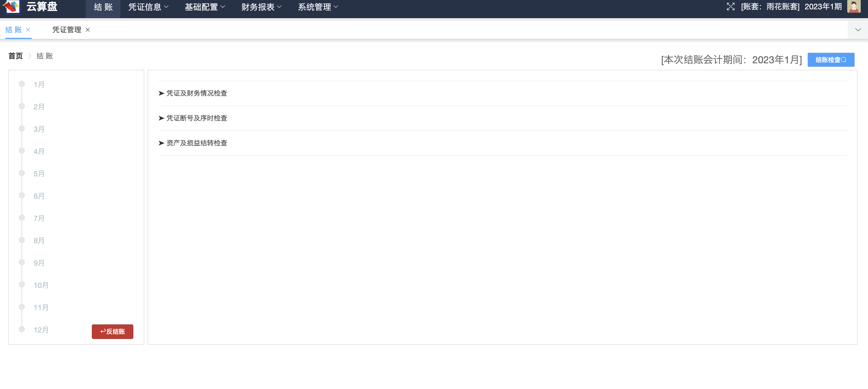Screen dimensions: 868x389
Task: Open the 财务报表 menu
Action: (260, 8)
